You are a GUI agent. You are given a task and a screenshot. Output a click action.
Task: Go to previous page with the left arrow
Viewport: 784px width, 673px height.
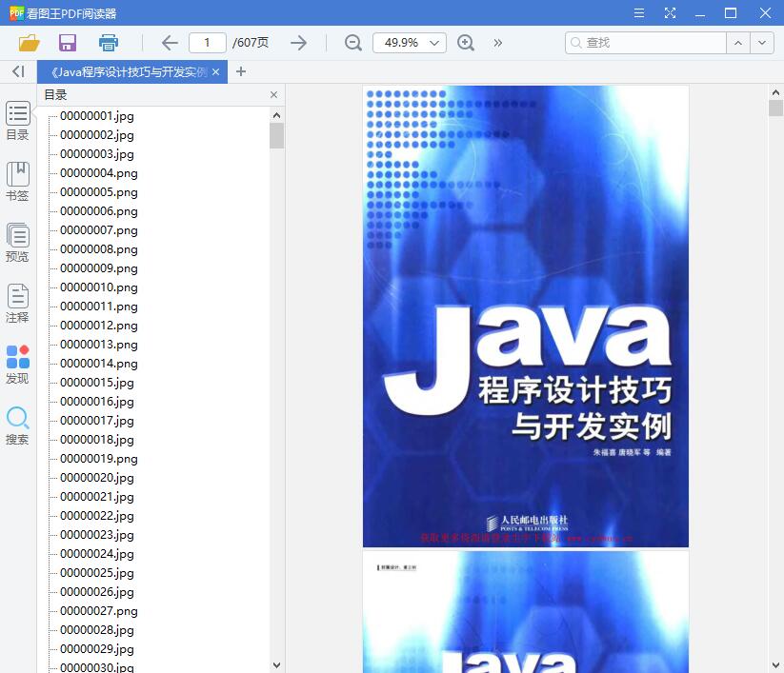click(170, 43)
